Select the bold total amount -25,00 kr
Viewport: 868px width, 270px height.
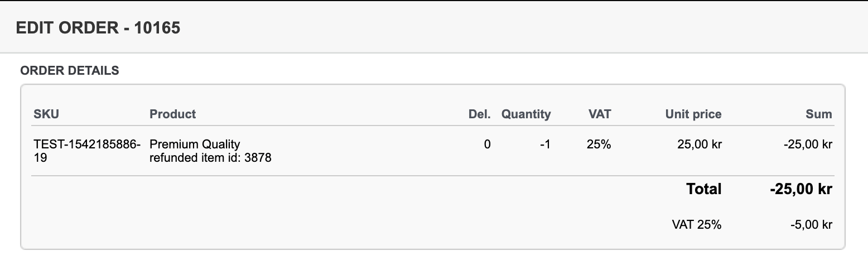pos(801,189)
